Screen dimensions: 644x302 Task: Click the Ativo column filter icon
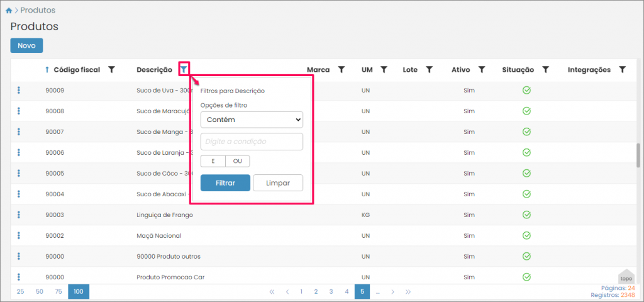(x=481, y=70)
